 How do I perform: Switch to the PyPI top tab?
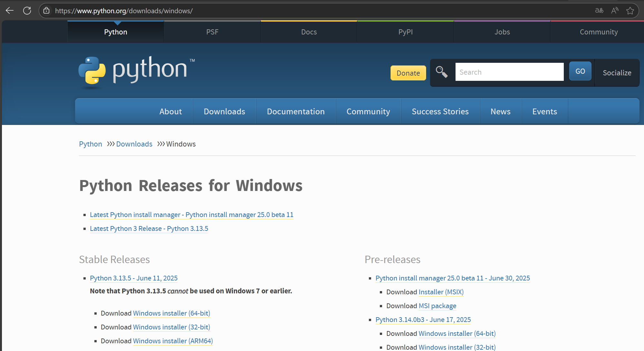click(x=405, y=32)
